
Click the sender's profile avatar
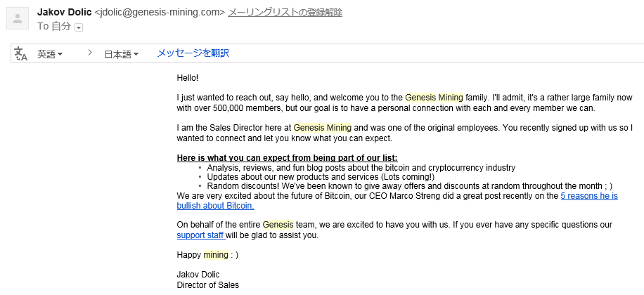18,18
